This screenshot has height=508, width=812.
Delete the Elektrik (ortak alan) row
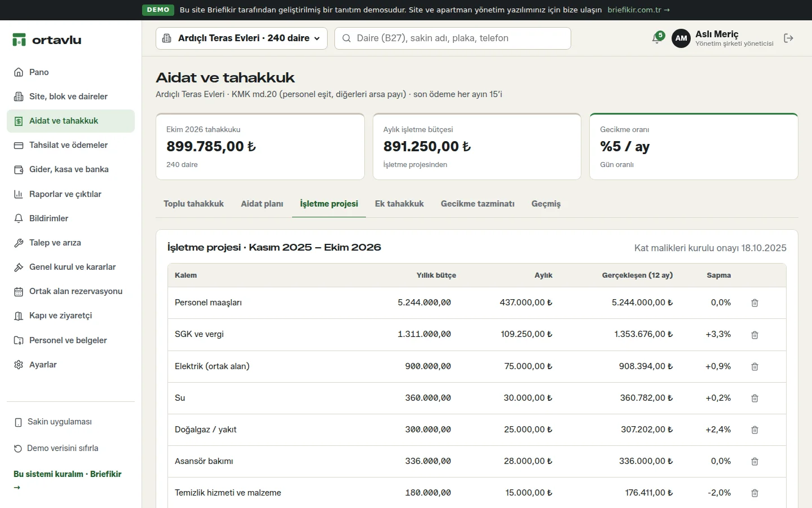tap(754, 366)
